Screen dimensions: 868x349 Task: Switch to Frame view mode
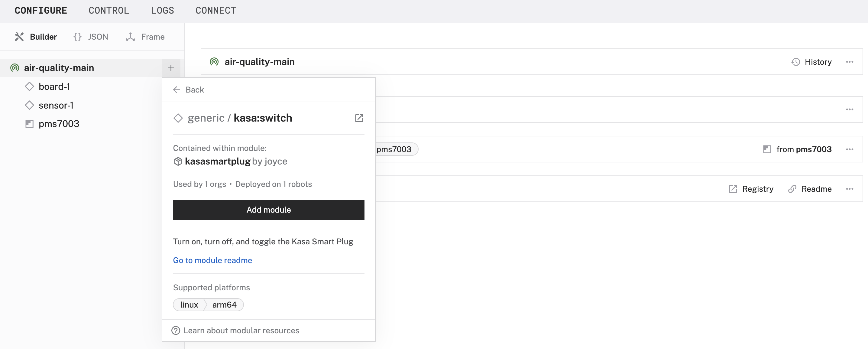tap(145, 37)
